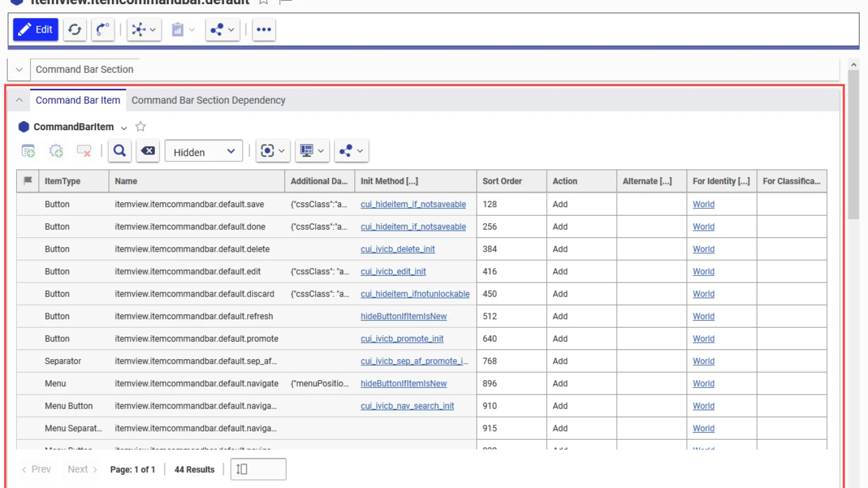Refresh the item using the circular arrows icon

click(75, 29)
